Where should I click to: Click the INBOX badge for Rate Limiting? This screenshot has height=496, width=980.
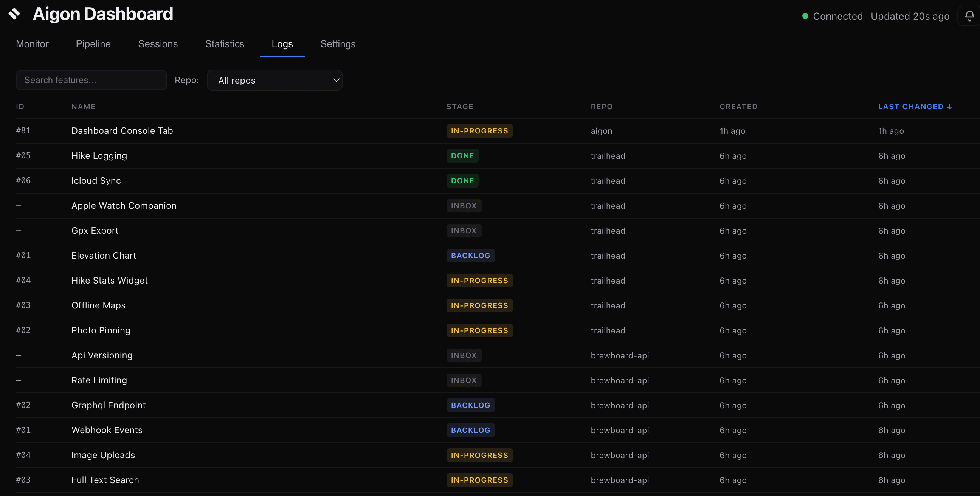coord(464,380)
